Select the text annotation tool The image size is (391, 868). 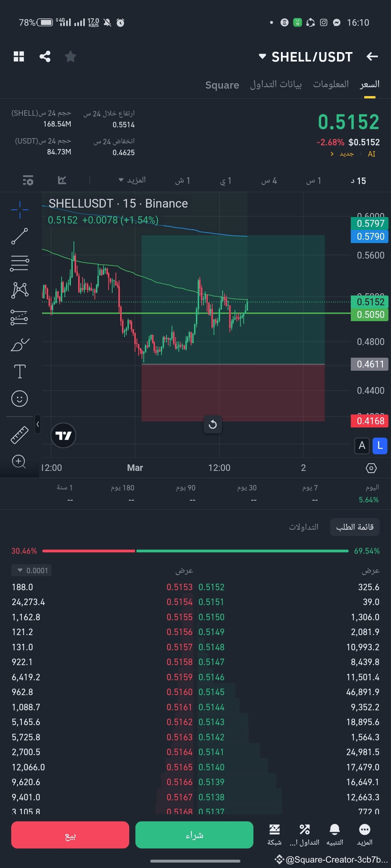click(x=20, y=371)
